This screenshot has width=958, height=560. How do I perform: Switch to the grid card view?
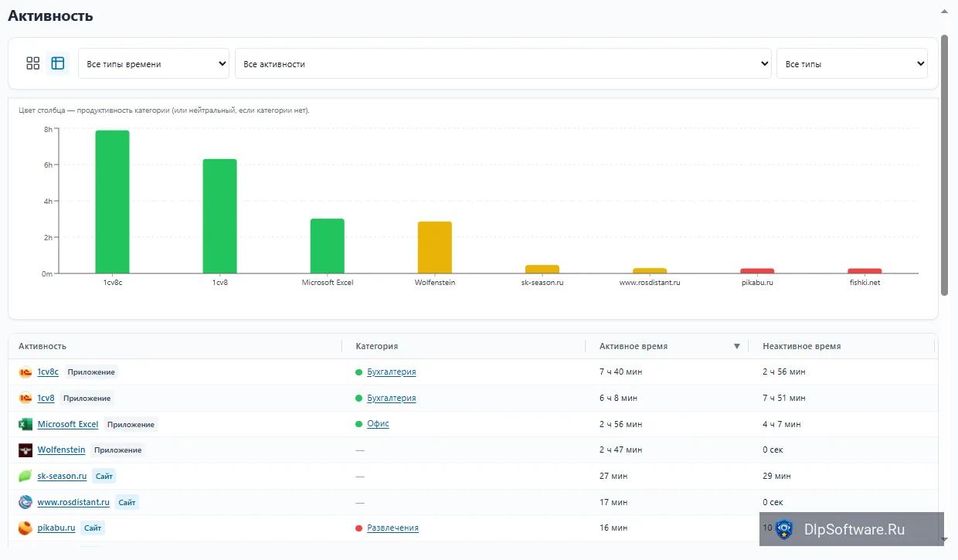32,63
